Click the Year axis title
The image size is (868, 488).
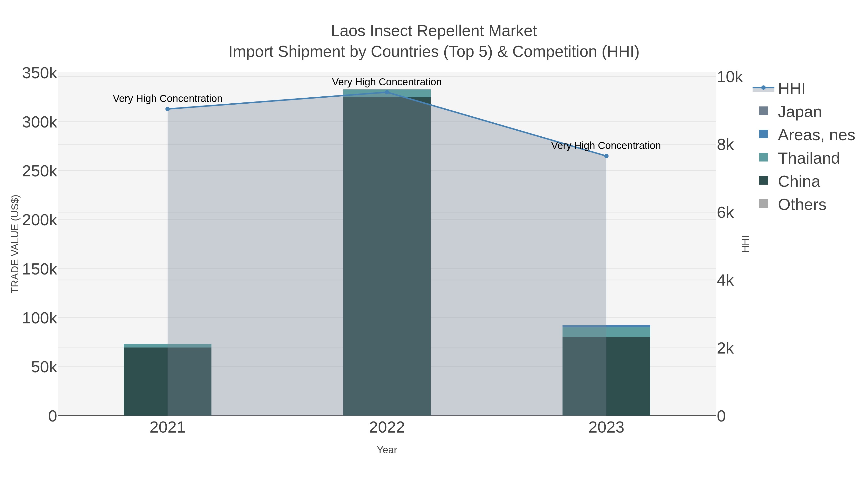(387, 450)
